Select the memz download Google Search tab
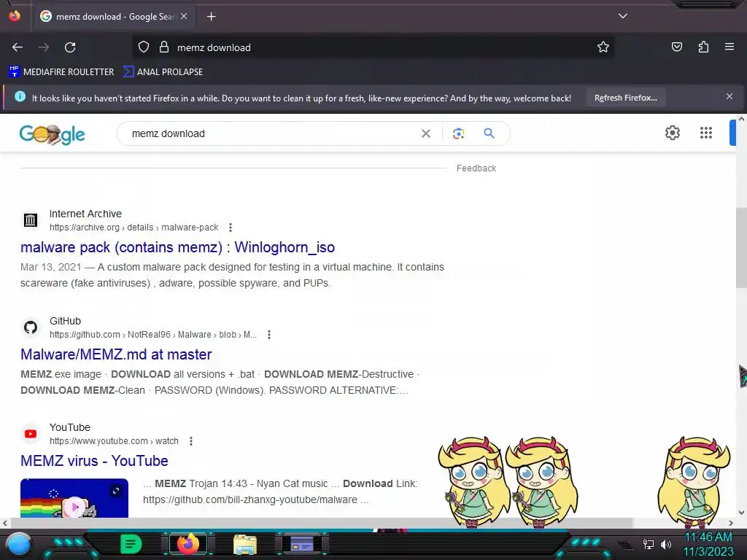This screenshot has height=560, width=747. [113, 17]
